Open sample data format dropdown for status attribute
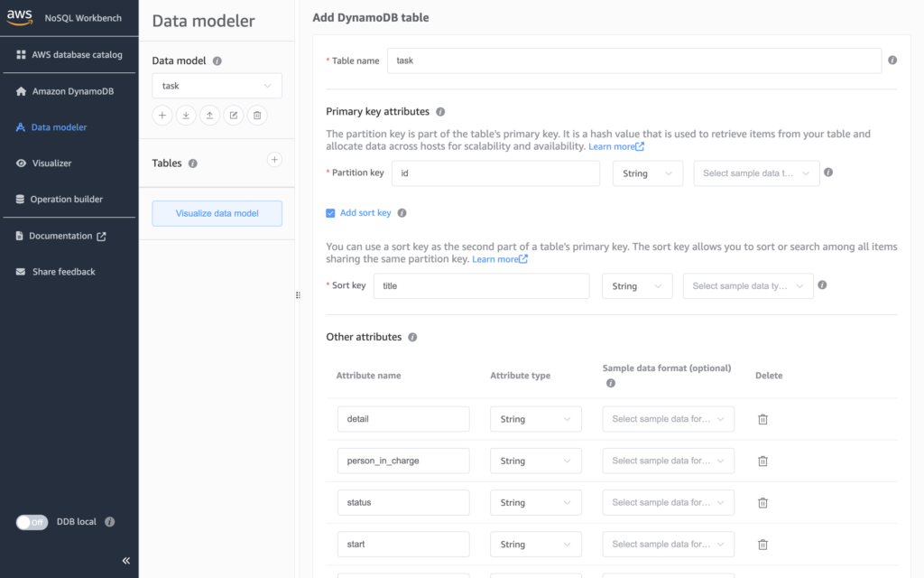Image resolution: width=924 pixels, height=578 pixels. tap(668, 502)
